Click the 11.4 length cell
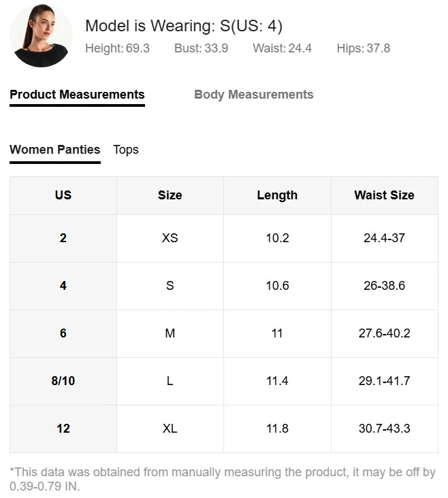Viewport: 448px width, 498px height. (x=277, y=381)
